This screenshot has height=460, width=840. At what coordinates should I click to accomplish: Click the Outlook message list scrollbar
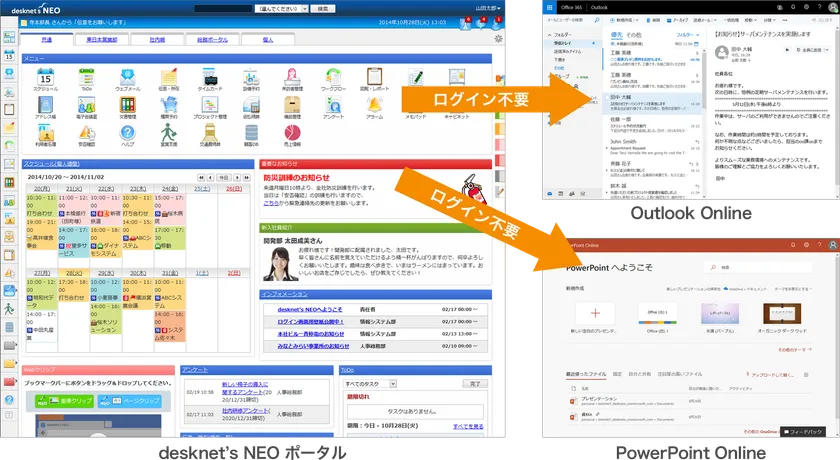pyautogui.click(x=703, y=79)
